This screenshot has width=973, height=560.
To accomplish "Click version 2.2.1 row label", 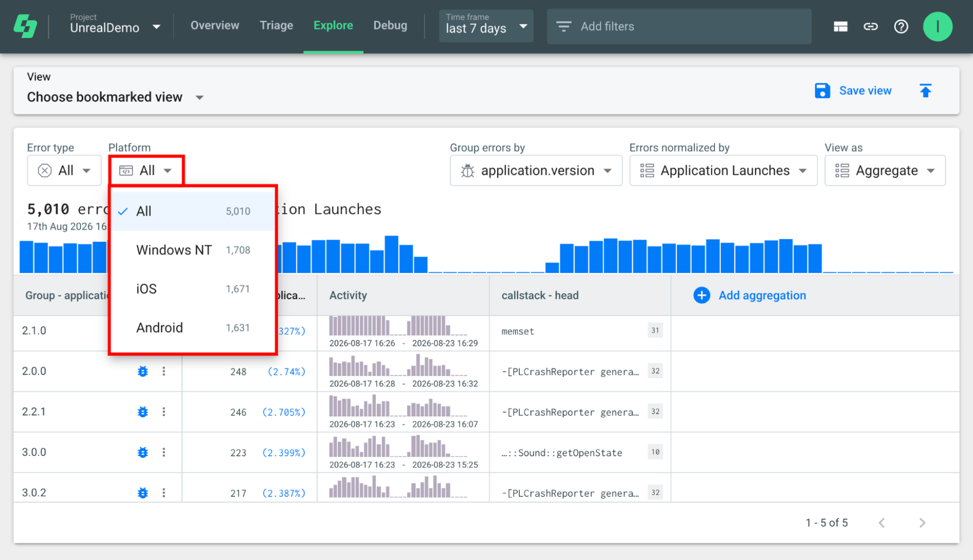I will tap(34, 412).
